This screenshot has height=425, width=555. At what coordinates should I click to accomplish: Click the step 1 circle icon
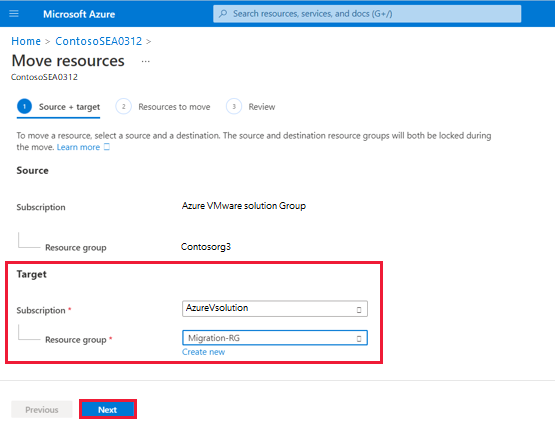point(24,107)
